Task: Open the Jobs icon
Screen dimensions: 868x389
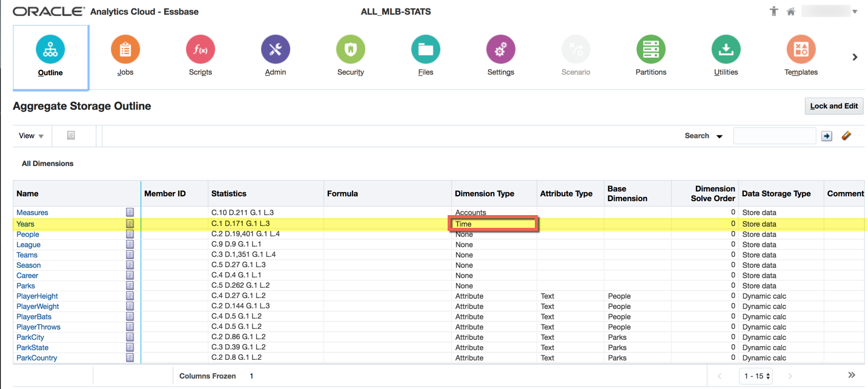Action: [x=125, y=50]
